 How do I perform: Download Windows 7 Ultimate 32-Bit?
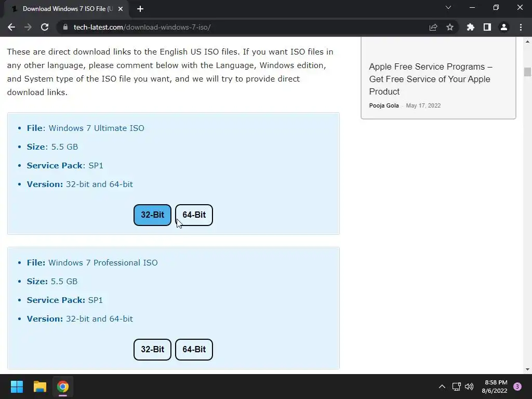point(152,215)
